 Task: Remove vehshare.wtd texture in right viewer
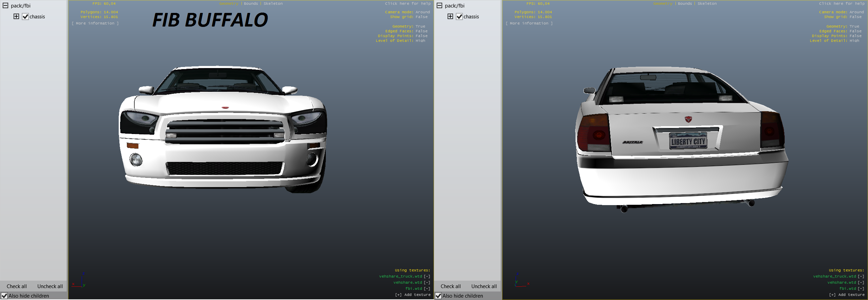[861, 282]
